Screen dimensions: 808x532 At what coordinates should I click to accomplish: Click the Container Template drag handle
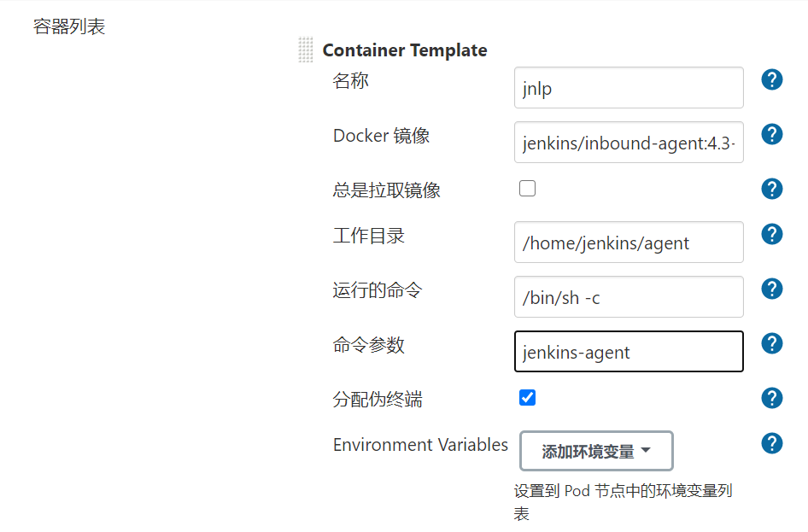tap(306, 50)
